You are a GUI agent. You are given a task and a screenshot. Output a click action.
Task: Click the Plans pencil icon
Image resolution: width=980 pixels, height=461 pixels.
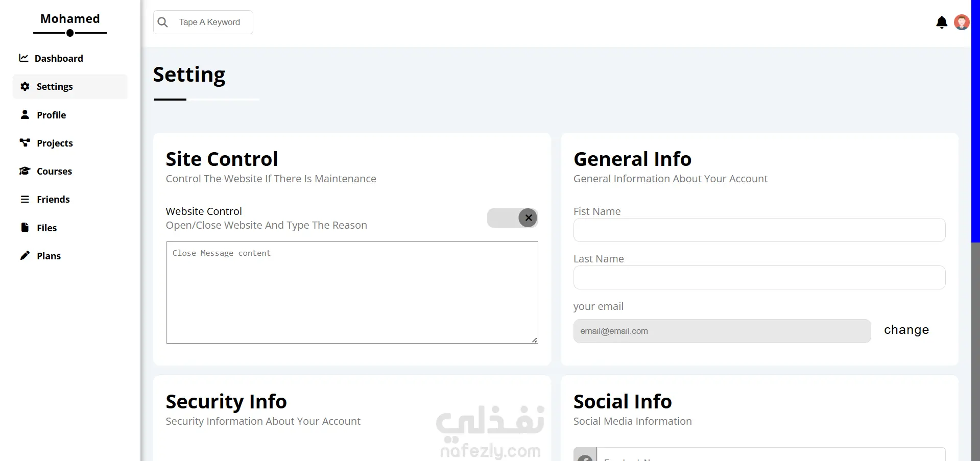pos(25,256)
